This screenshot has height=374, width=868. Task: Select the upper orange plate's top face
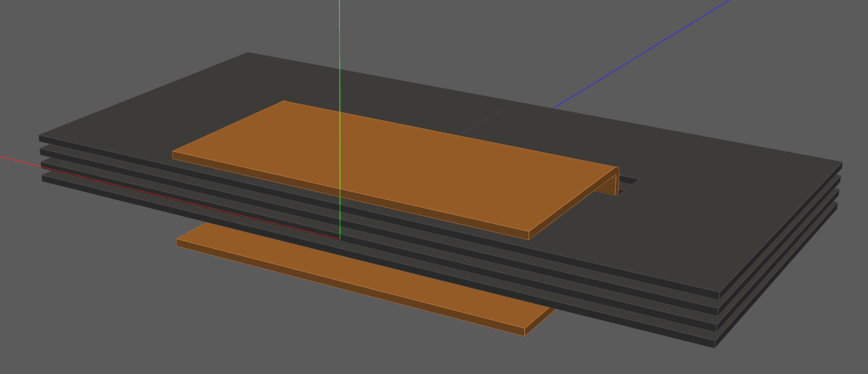pos(395,165)
